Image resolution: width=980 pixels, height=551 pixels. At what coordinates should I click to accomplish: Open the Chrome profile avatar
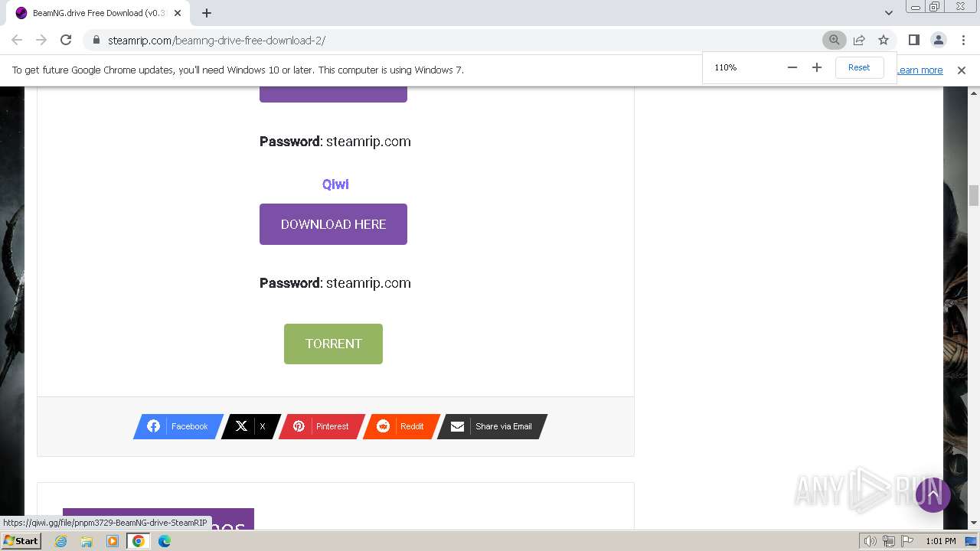939,40
